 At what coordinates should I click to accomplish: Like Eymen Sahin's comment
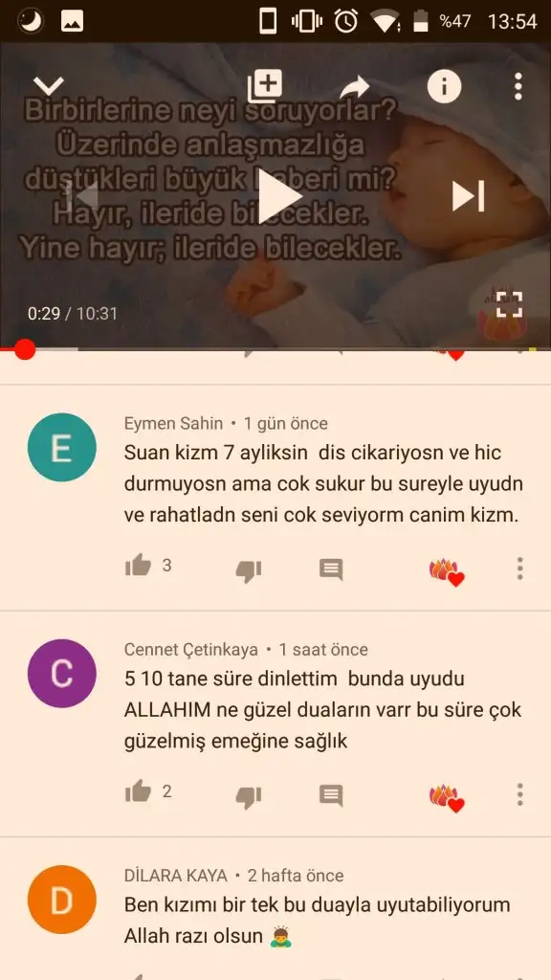coord(138,565)
